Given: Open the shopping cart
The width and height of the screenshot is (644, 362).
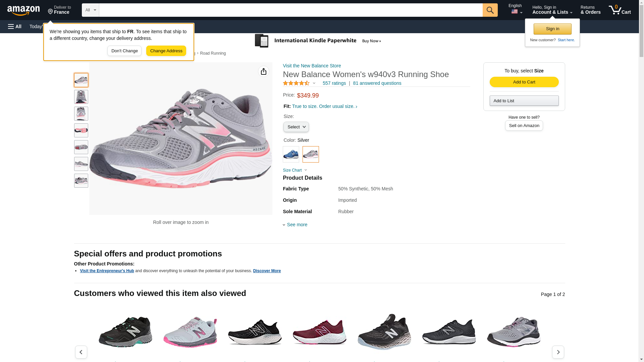Looking at the screenshot, I should pyautogui.click(x=620, y=10).
